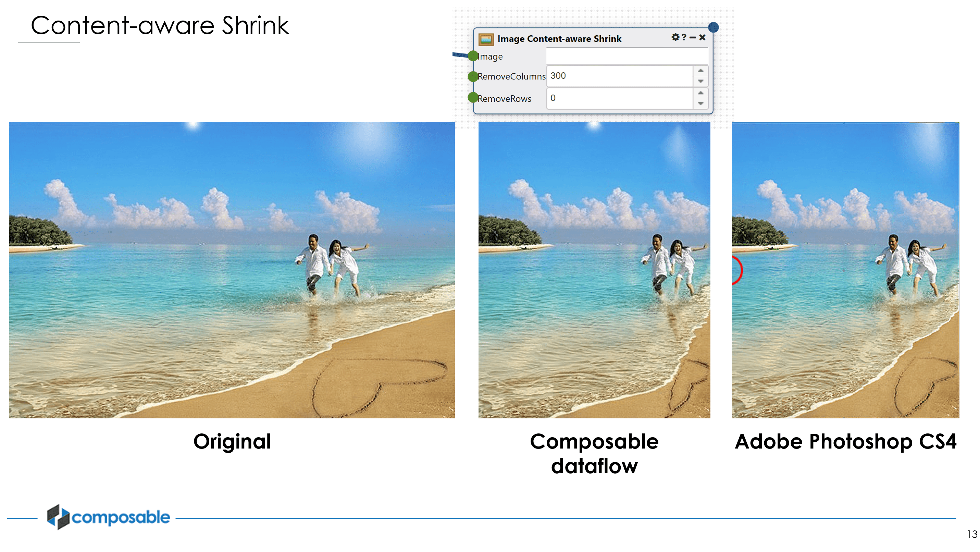Open module settings gear icon

675,37
